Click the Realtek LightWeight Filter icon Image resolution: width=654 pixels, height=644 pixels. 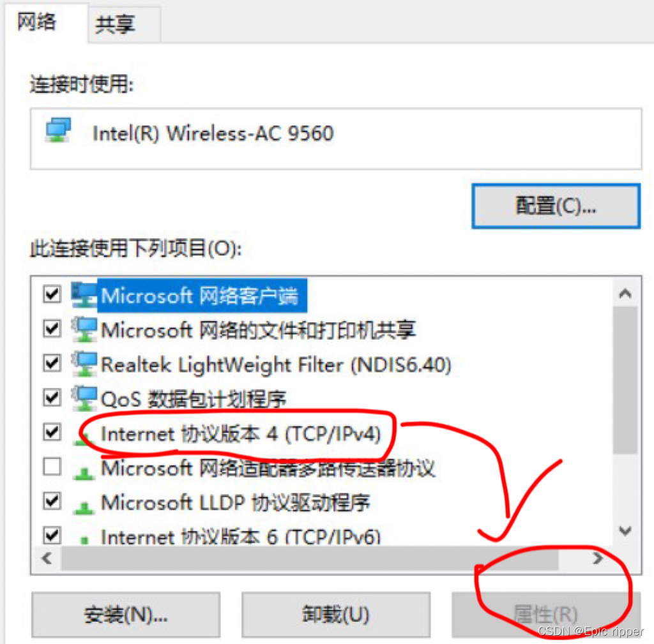(x=84, y=364)
